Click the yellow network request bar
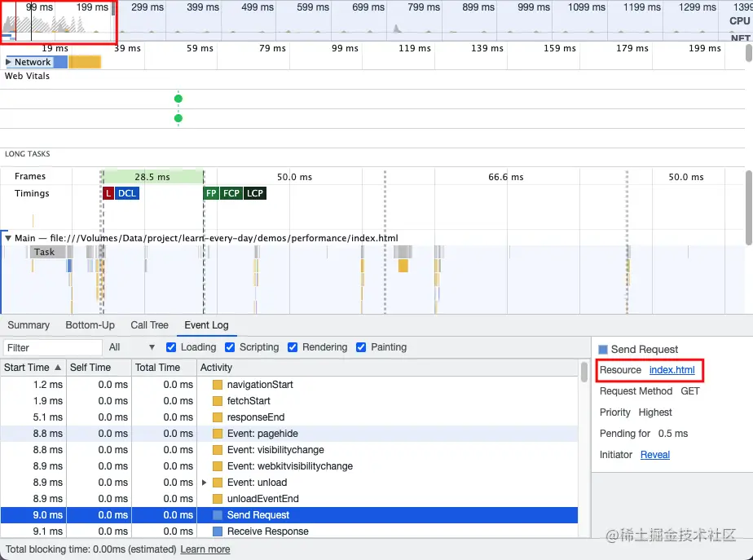Viewport: 753px width, 560px height. point(85,62)
